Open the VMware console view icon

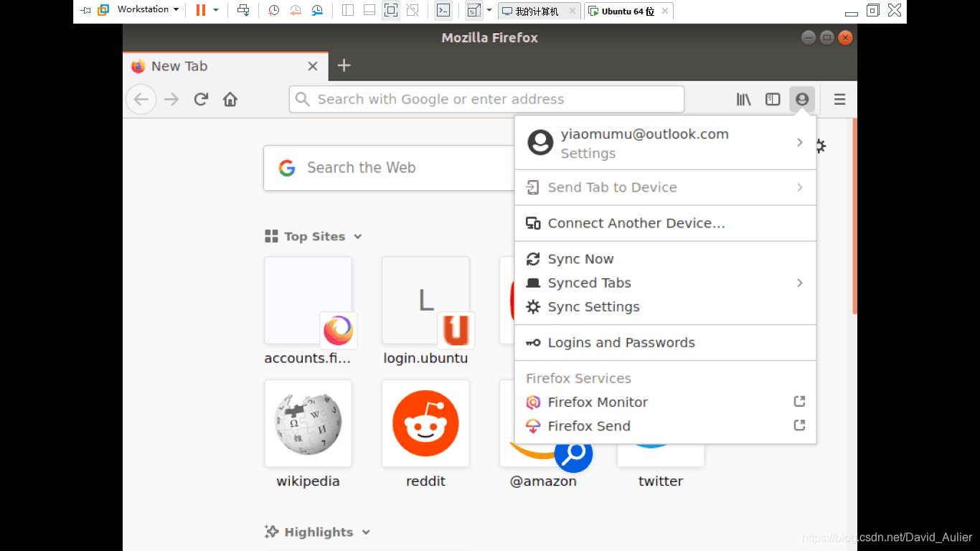[x=444, y=10]
